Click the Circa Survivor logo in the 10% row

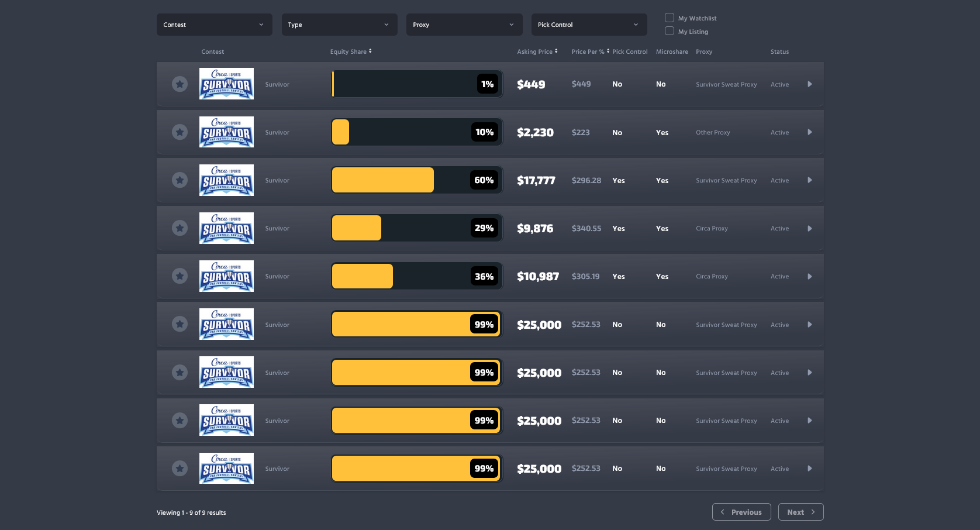click(226, 132)
